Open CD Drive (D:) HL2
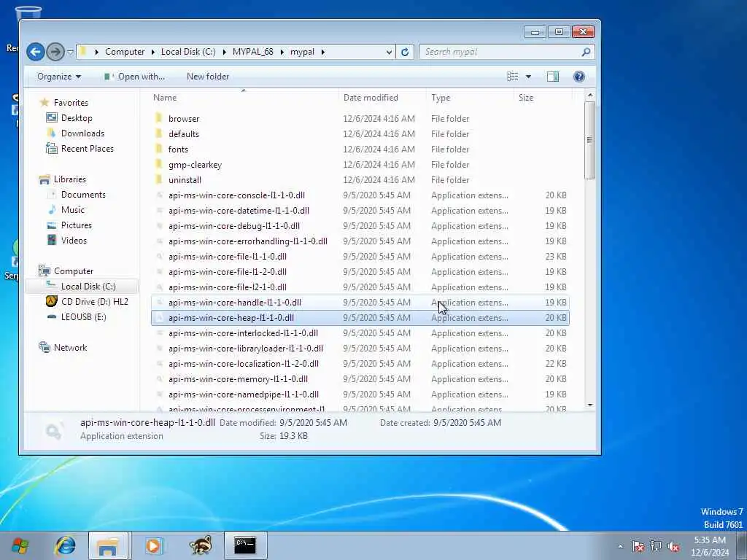747x560 pixels. point(94,301)
